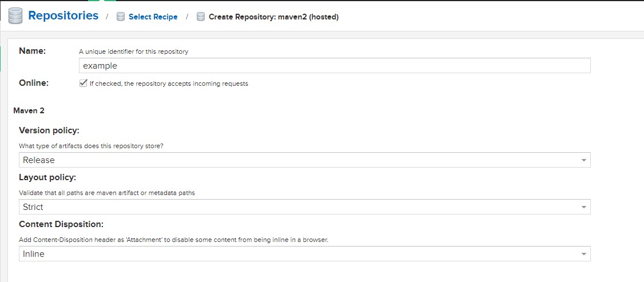644x282 pixels.
Task: Focus the Name field containing example
Action: 335,66
